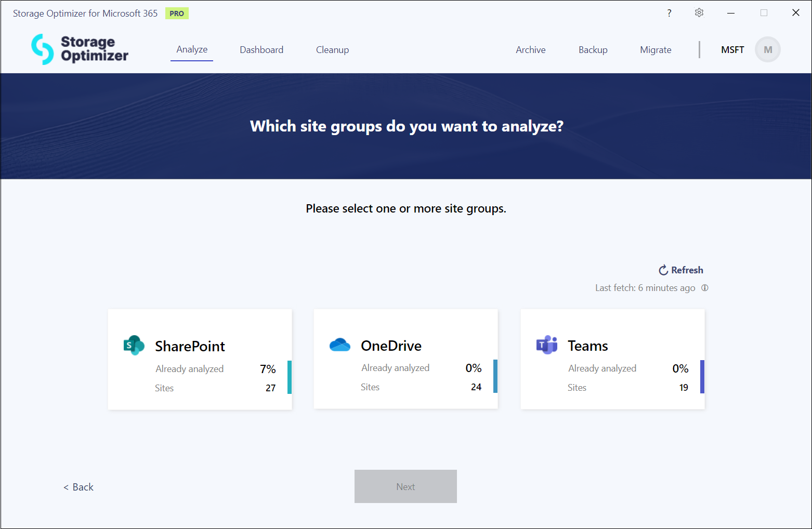Open the Cleanup tab
The width and height of the screenshot is (812, 529).
click(x=332, y=50)
